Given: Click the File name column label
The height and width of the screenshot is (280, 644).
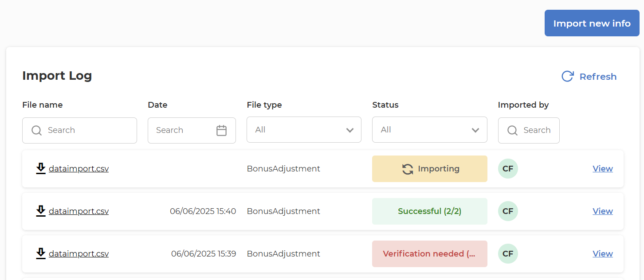Looking at the screenshot, I should [x=43, y=105].
